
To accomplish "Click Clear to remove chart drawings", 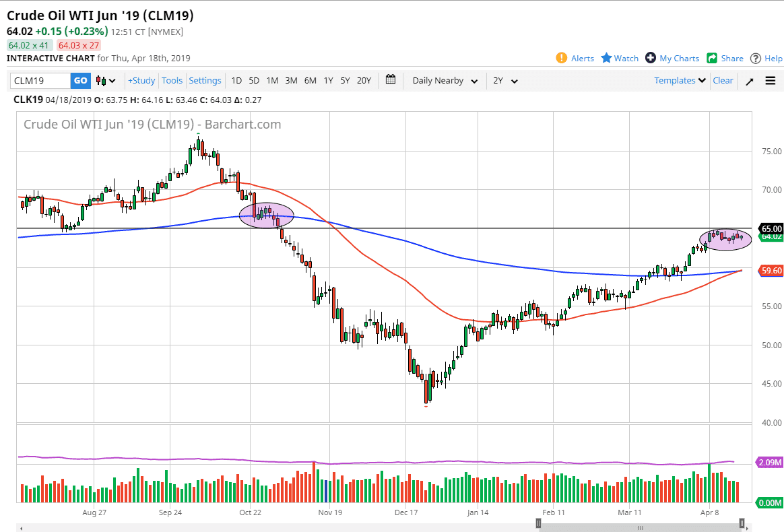I will tap(723, 80).
